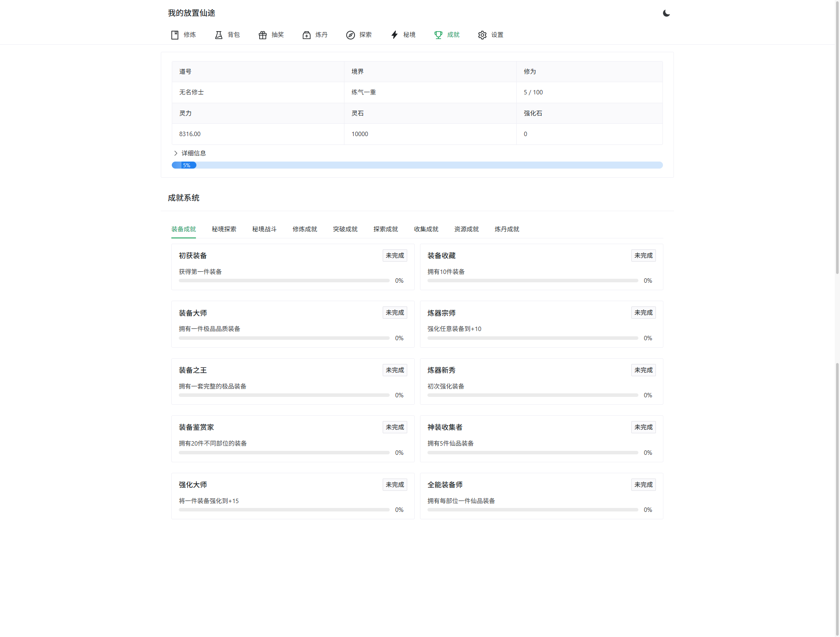
Task: Select the 抽奖 lottery gift icon
Action: [x=271, y=35]
